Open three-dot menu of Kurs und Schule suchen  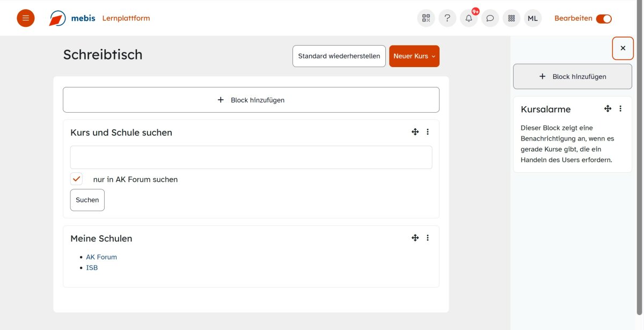point(428,132)
